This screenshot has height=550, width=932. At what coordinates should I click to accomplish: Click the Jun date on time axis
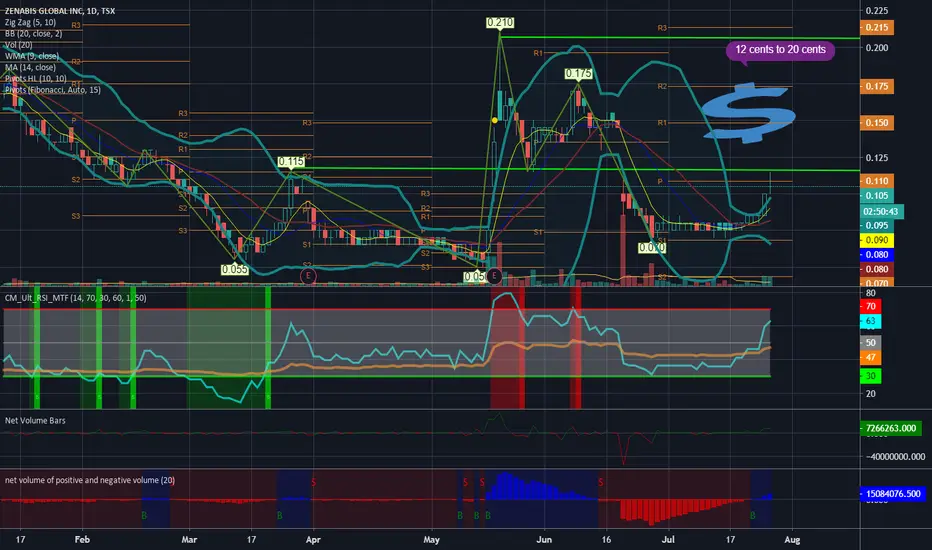544,539
